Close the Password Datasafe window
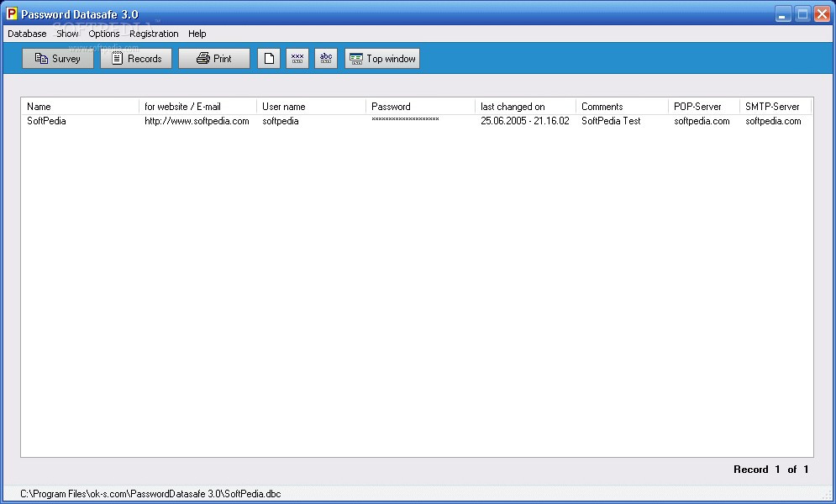Image resolution: width=836 pixels, height=504 pixels. (822, 13)
